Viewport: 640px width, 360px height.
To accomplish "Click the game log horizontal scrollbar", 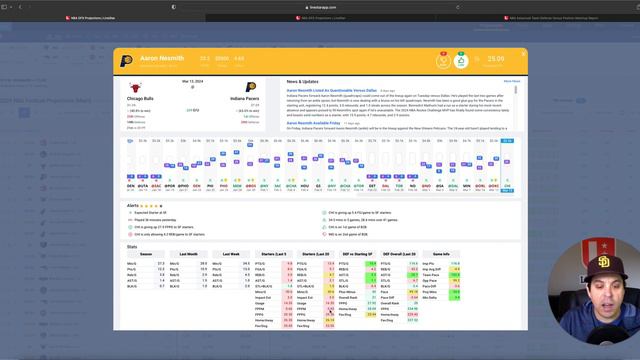I will click(x=437, y=196).
